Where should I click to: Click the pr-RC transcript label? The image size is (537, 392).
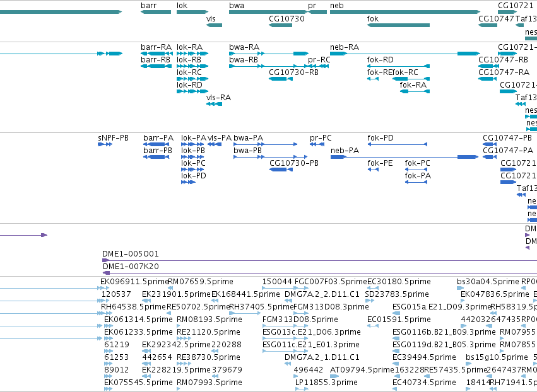pyautogui.click(x=319, y=59)
